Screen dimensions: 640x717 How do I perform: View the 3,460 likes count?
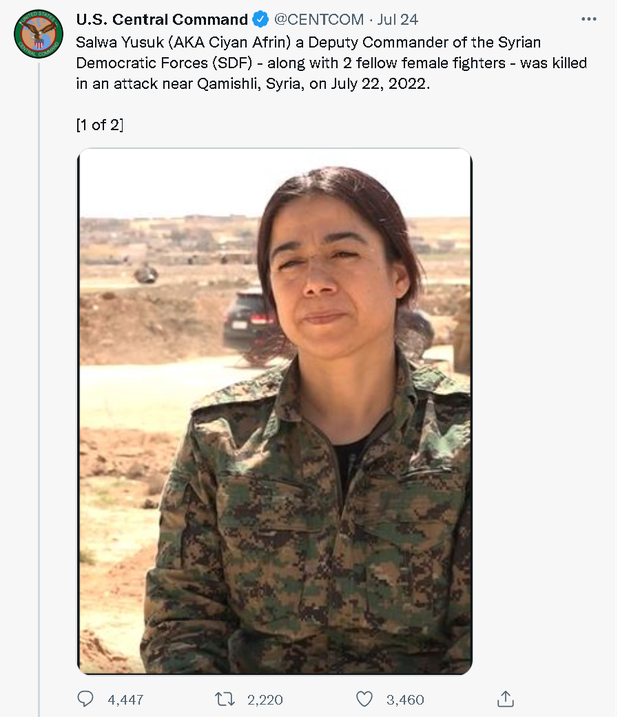pos(405,700)
